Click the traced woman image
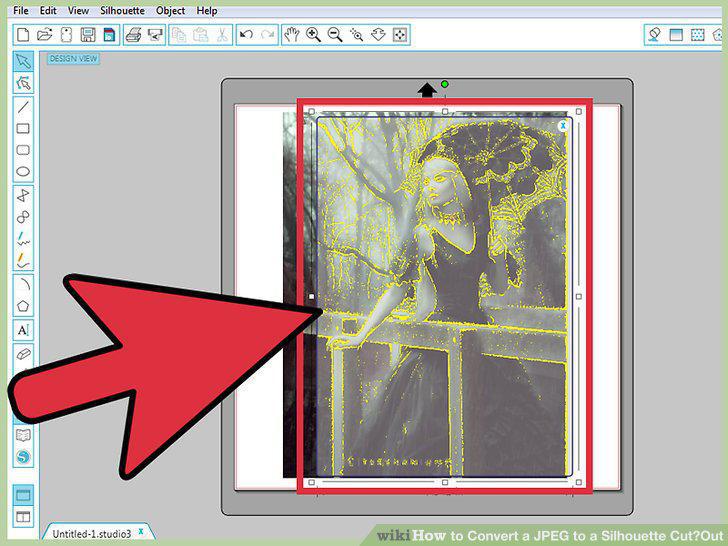This screenshot has height=546, width=728. click(x=446, y=297)
